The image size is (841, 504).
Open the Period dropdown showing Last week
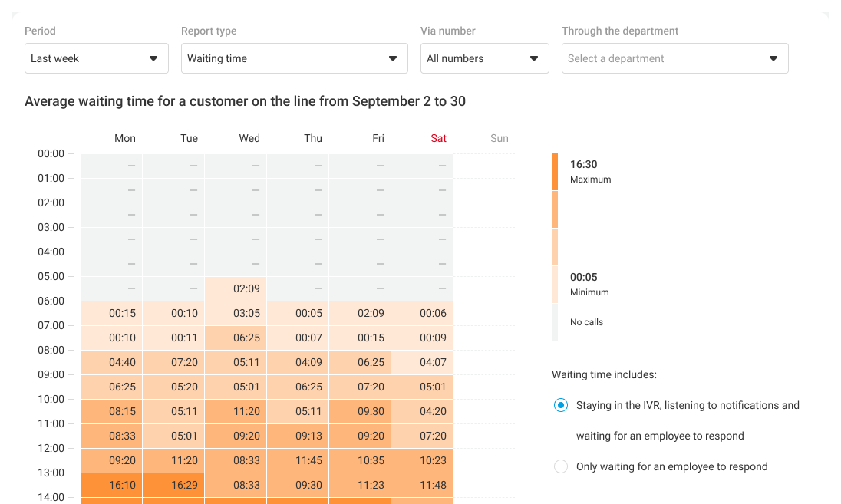tap(96, 58)
